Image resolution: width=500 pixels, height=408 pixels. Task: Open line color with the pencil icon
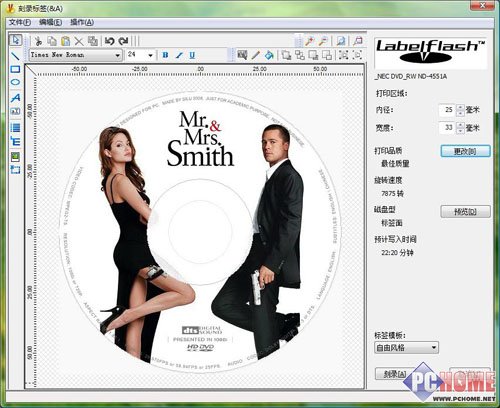256,55
